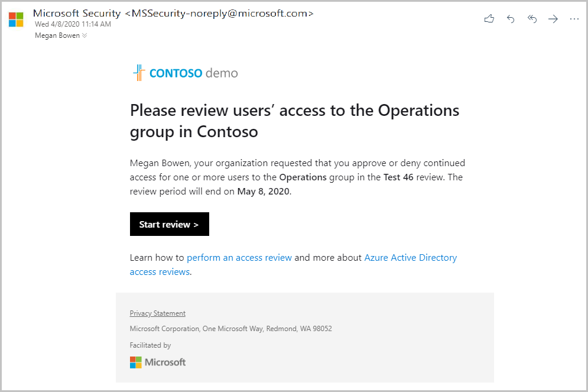Viewport: 588px width, 392px height.
Task: Open the Azure Active Directory access reviews link
Action: point(410,257)
